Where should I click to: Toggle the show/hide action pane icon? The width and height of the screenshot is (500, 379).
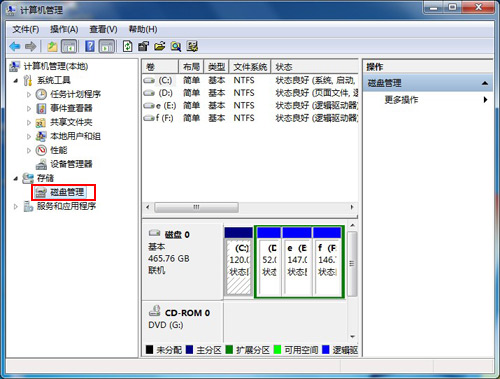click(x=107, y=46)
